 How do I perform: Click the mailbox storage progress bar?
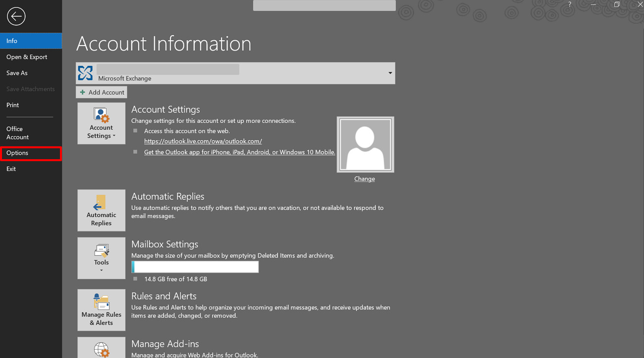pyautogui.click(x=195, y=267)
